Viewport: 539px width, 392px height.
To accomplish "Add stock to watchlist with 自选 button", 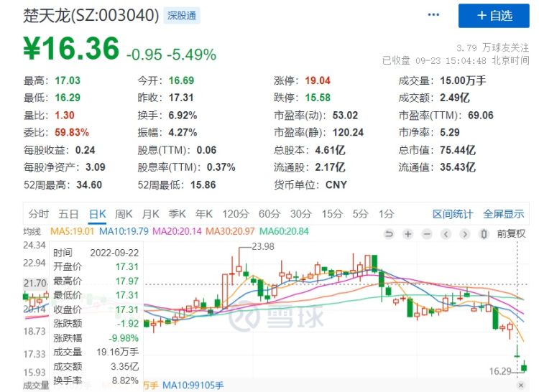I will tap(494, 16).
